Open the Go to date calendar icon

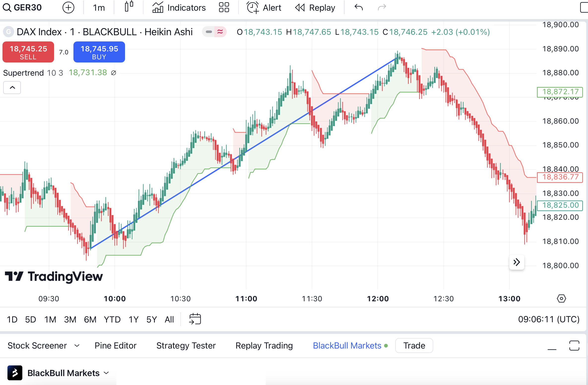point(195,319)
